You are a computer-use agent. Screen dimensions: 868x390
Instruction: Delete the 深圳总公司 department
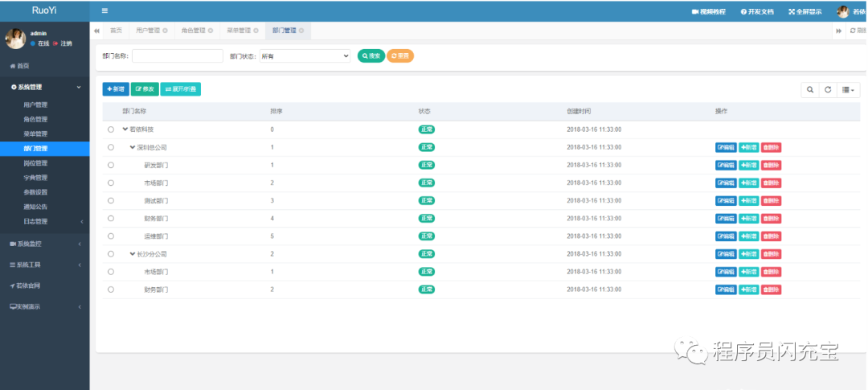point(771,147)
